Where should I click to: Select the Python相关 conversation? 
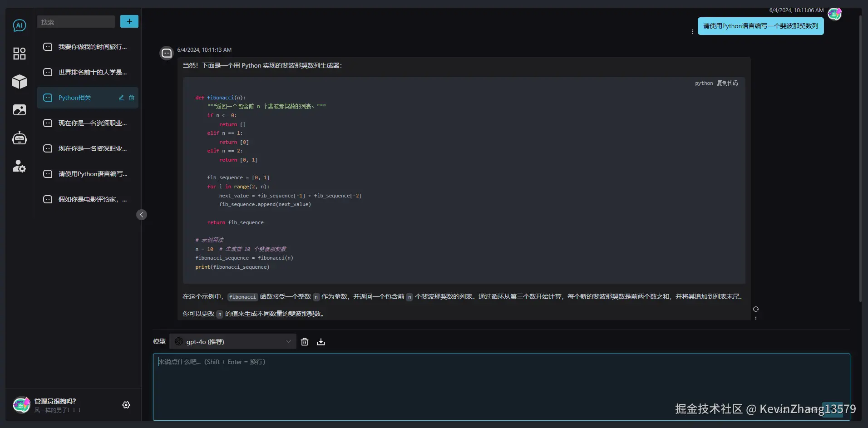pos(88,98)
